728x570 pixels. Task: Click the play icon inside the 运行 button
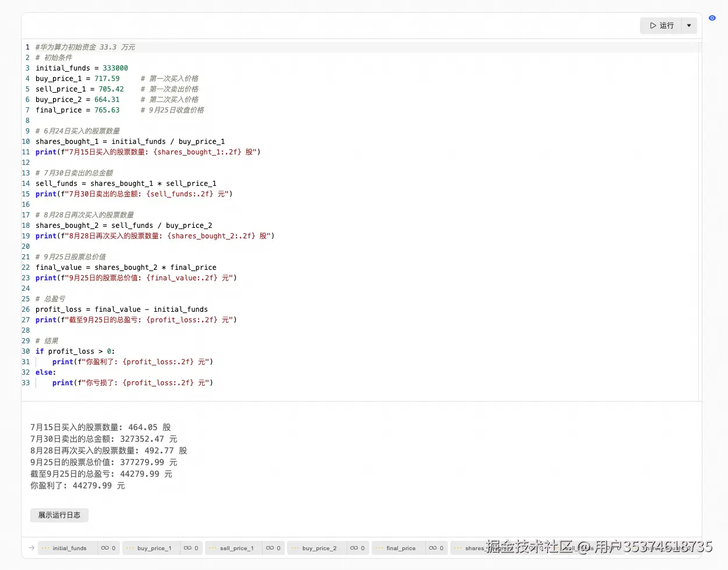(x=653, y=26)
